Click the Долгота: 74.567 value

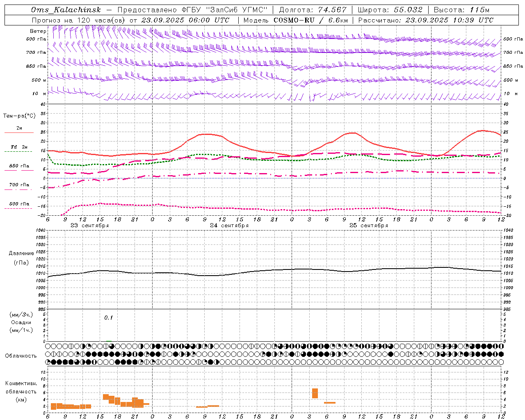point(313,10)
